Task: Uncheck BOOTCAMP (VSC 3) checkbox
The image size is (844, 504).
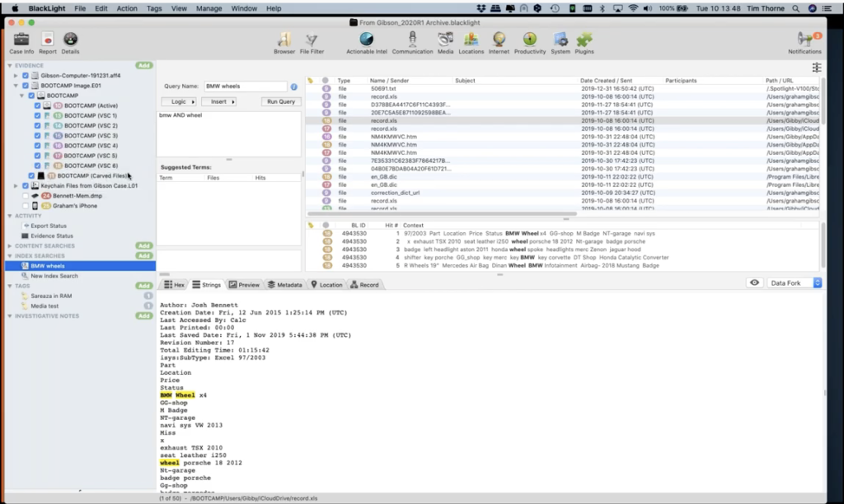Action: pos(38,136)
